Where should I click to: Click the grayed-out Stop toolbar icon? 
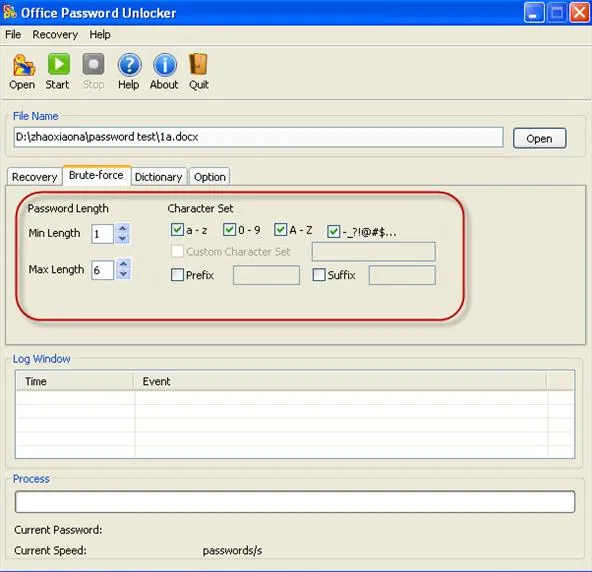93,64
